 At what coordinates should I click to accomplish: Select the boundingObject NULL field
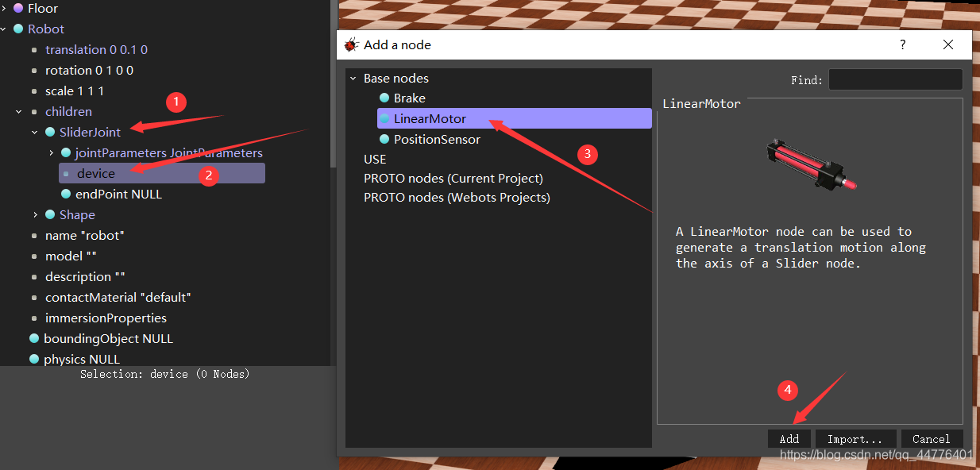tap(108, 338)
